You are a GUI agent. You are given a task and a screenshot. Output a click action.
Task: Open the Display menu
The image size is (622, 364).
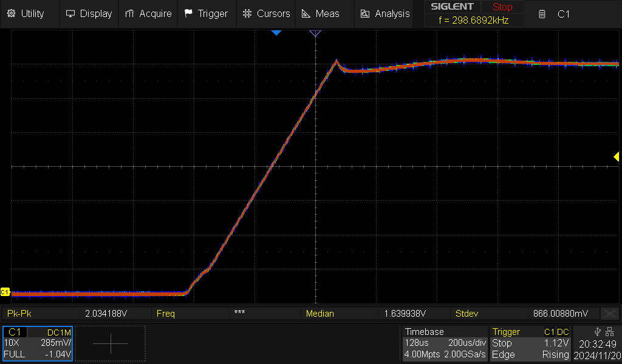[89, 13]
